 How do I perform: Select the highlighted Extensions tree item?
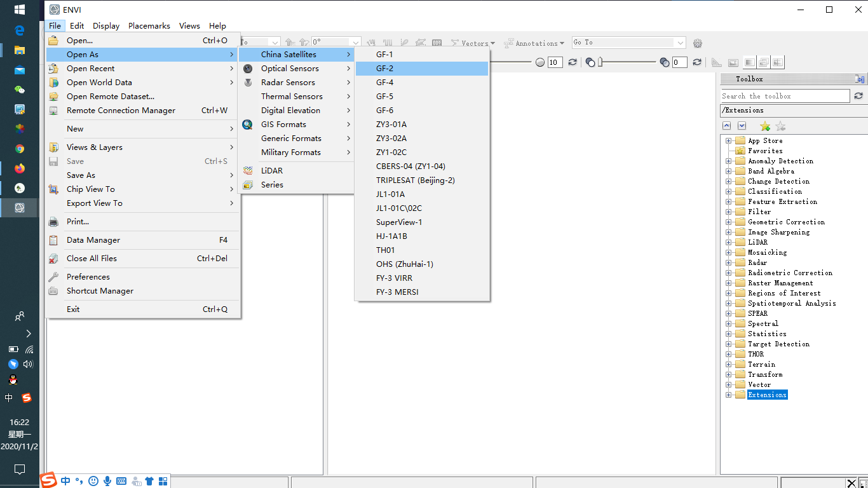pos(767,395)
